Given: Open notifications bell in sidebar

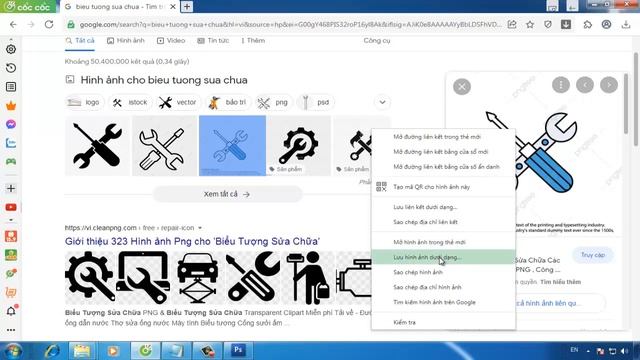Looking at the screenshot, I should 11,311.
